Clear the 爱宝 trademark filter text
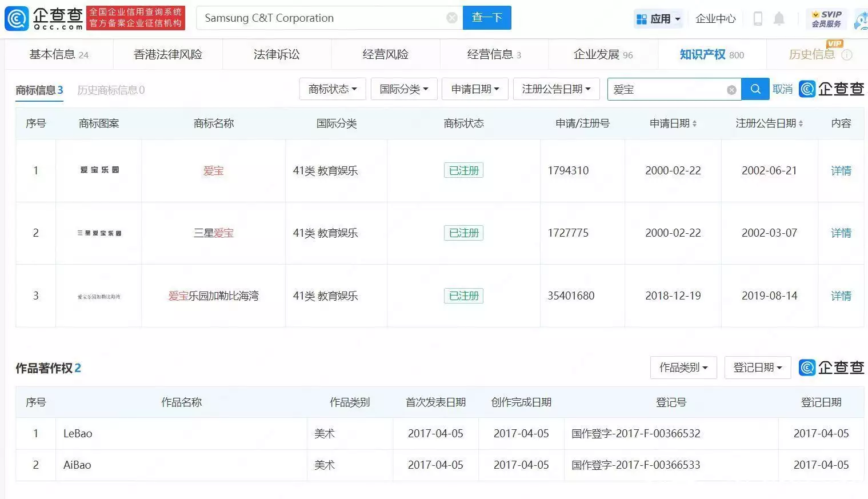Image resolution: width=868 pixels, height=499 pixels. tap(731, 90)
